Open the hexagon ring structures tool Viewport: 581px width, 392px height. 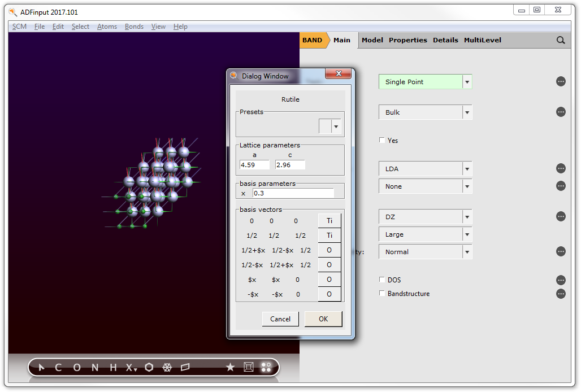pos(149,368)
